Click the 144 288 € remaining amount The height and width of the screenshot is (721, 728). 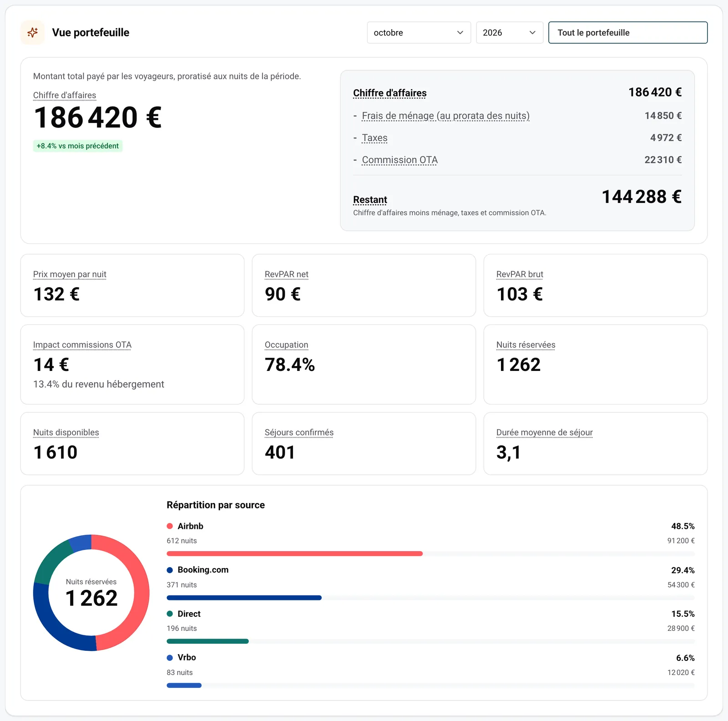point(642,197)
